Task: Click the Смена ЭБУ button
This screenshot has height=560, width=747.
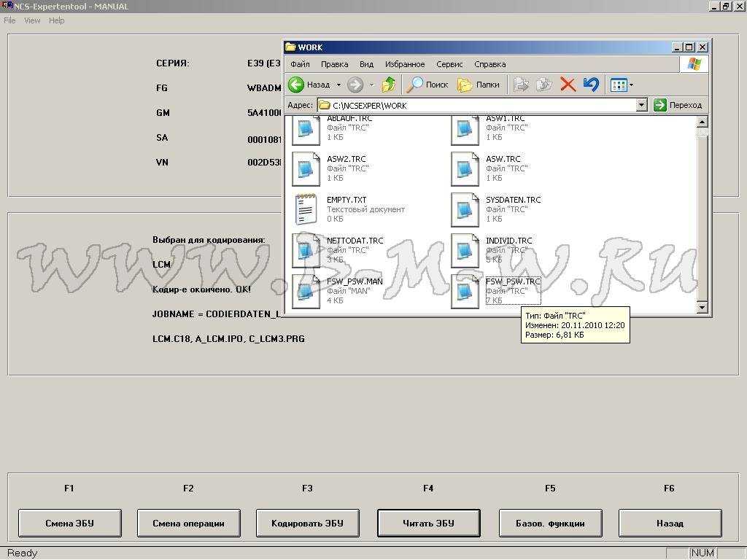Action: click(x=69, y=524)
